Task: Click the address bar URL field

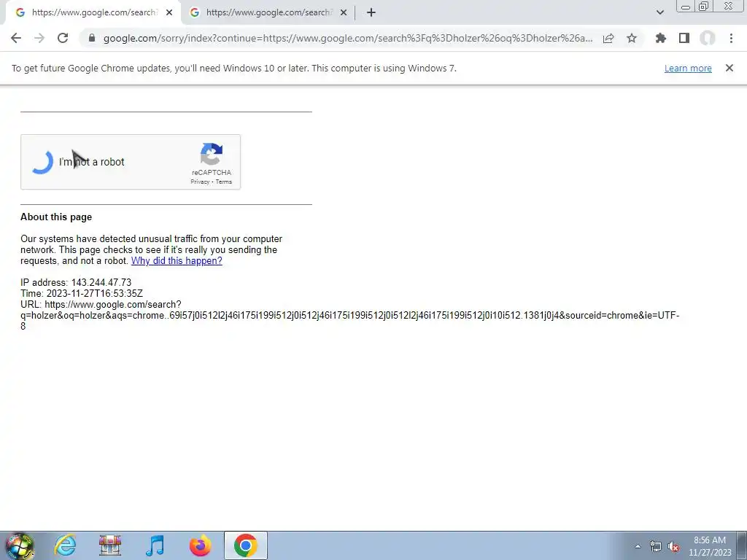Action: (348, 38)
